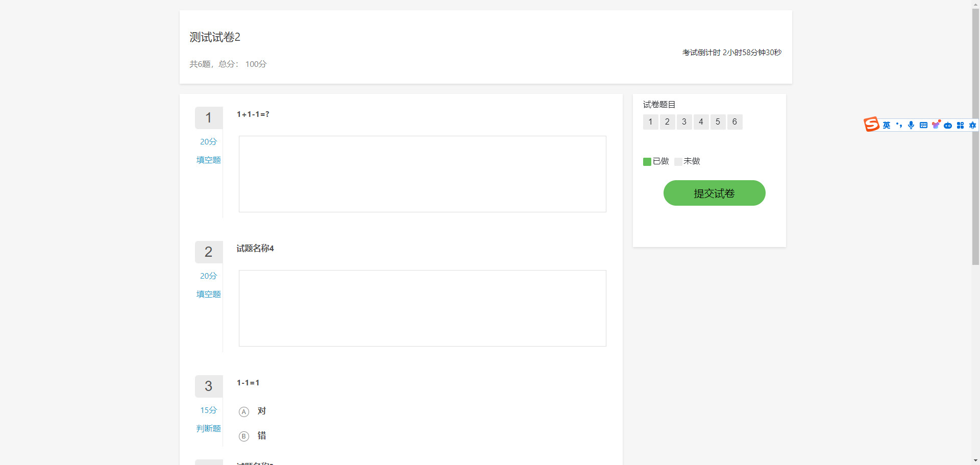Click the large number 3 question badge
The image size is (980, 465).
(x=209, y=386)
